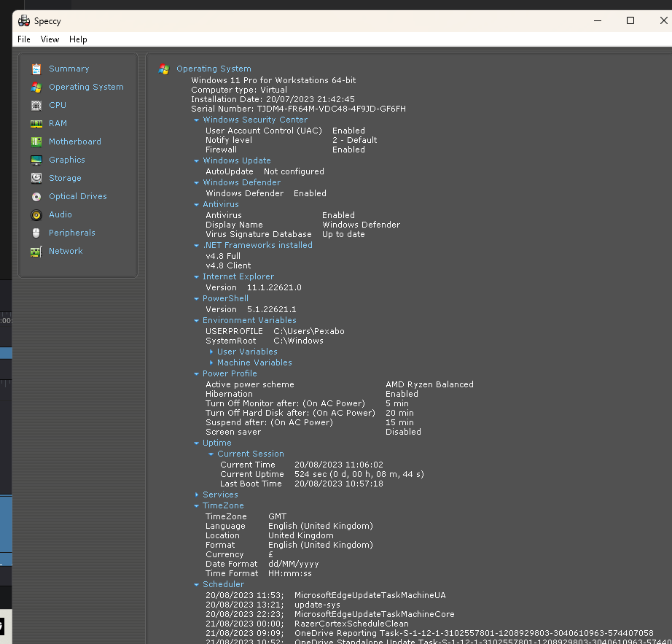The image size is (672, 644).
Task: Click the RazerCortexScheduleClean scheduler entry
Action: point(351,624)
